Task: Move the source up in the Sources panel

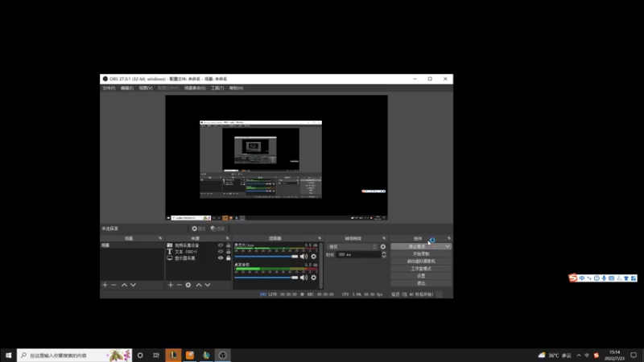Action: [199, 285]
